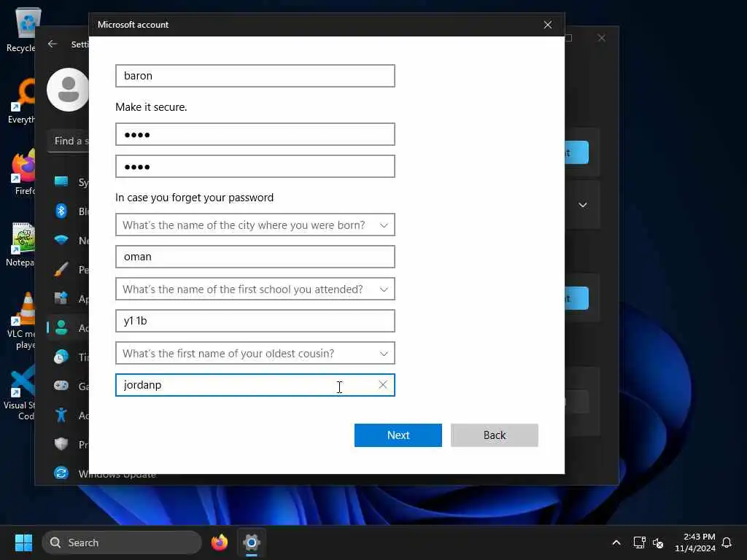Viewport: 747px width, 560px height.
Task: Open the Windows Start menu
Action: click(23, 542)
